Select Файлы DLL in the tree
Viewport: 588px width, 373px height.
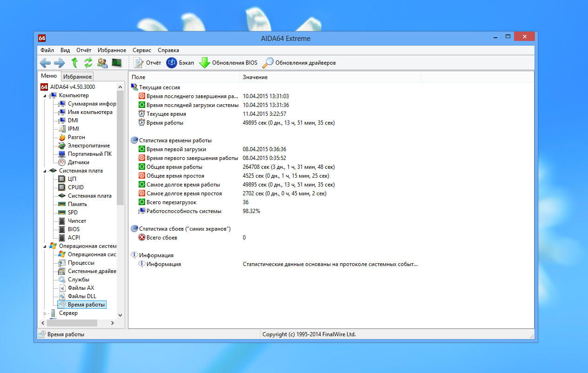pos(77,296)
